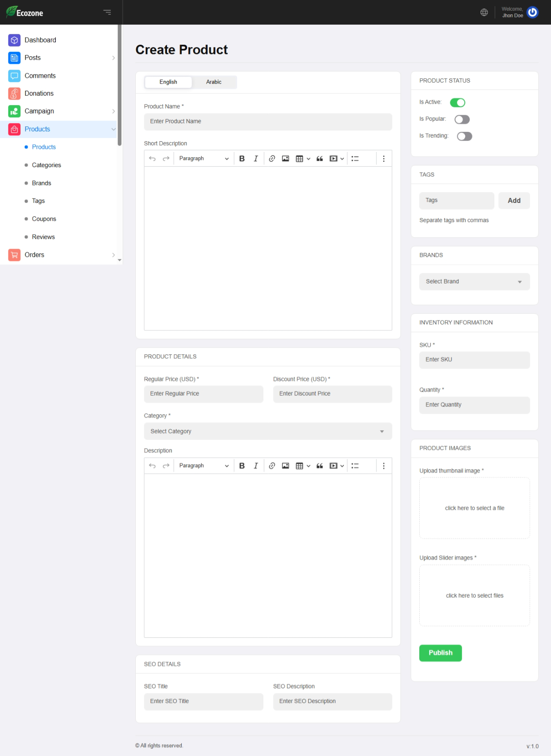The image size is (551, 756).
Task: Open the Select Category dropdown
Action: click(x=268, y=431)
